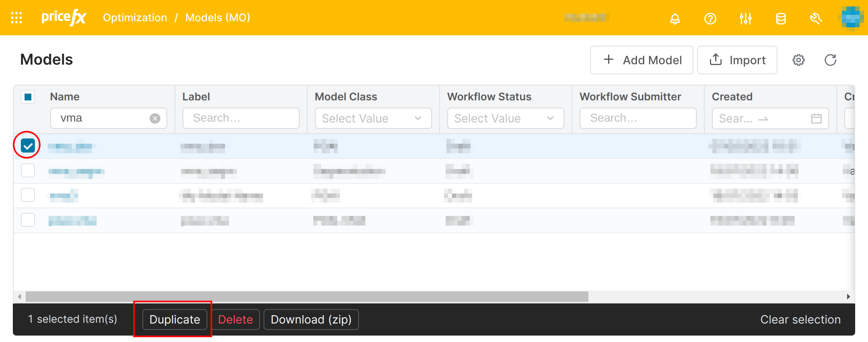Check the second row's checkbox
Screen dimensions: 868x342
pyautogui.click(x=28, y=171)
